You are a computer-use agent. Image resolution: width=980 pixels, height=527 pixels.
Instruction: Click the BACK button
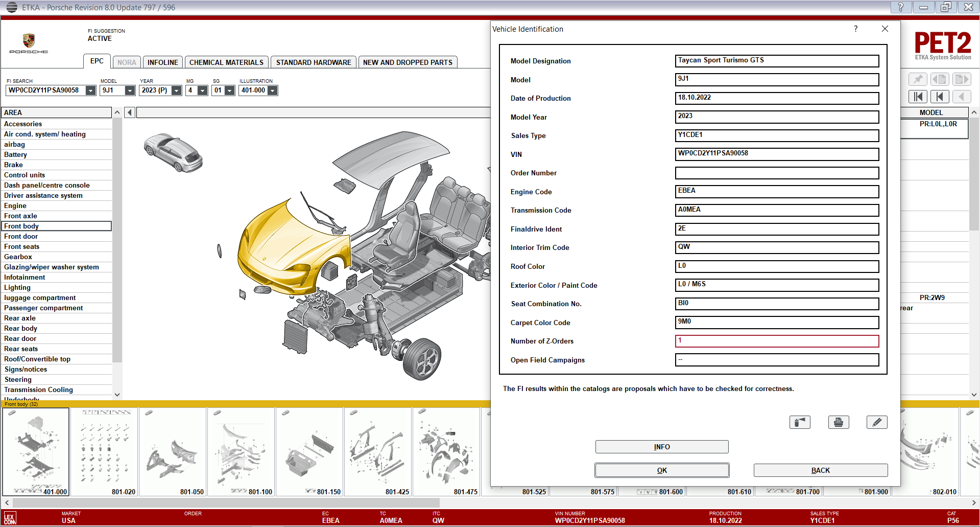(x=821, y=470)
